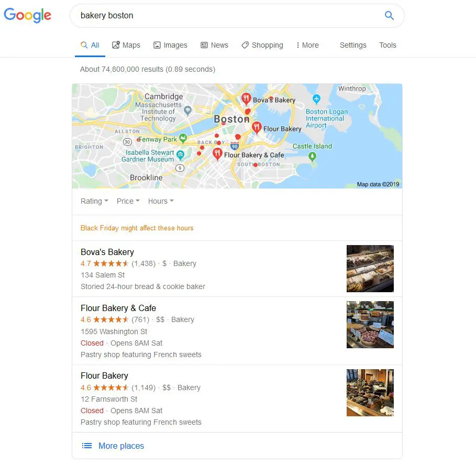Screen dimensions: 476x465
Task: Open Search Settings
Action: click(353, 45)
